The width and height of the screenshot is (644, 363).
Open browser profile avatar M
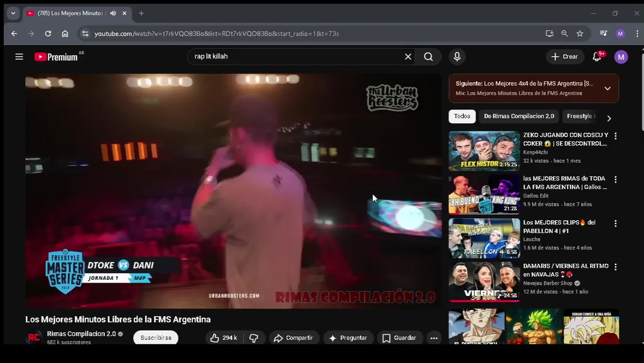[x=620, y=33]
